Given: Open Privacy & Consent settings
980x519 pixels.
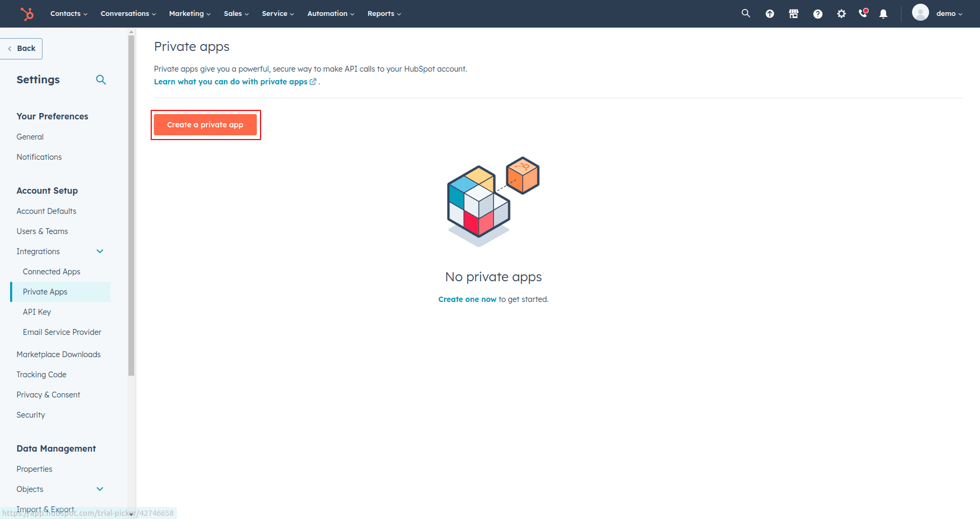Looking at the screenshot, I should click(48, 395).
